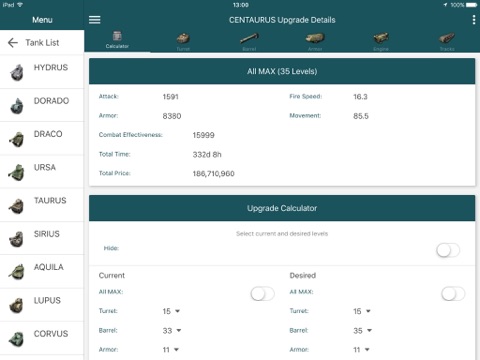Open AQUILA tank details
This screenshot has width=480, height=360.
42,272
